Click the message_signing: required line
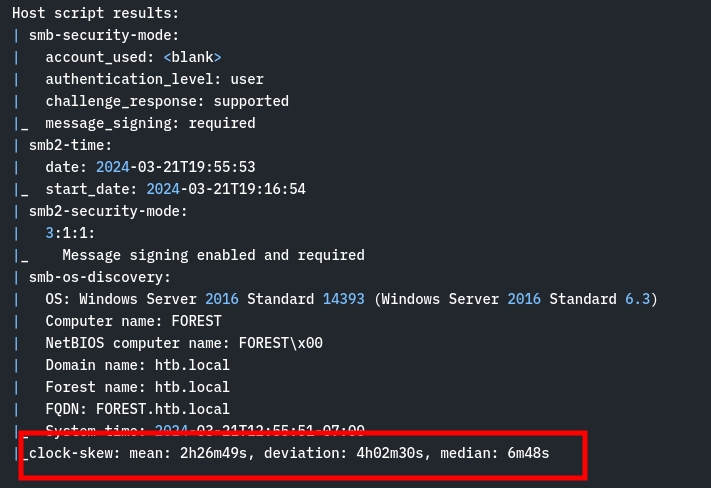The image size is (711, 488). (x=150, y=124)
